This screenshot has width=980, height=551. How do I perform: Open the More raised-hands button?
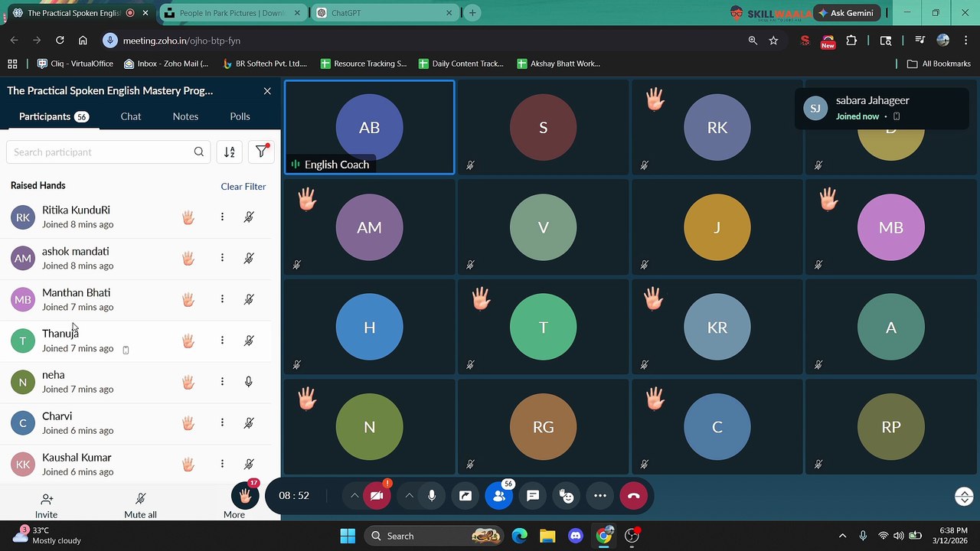244,496
